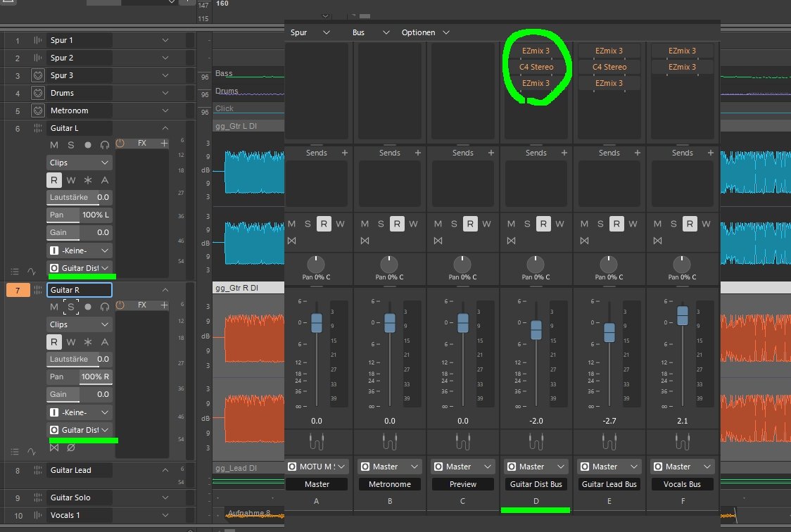Toggle automation read on Guitar Lead Bus
The image size is (791, 532).
pos(616,224)
